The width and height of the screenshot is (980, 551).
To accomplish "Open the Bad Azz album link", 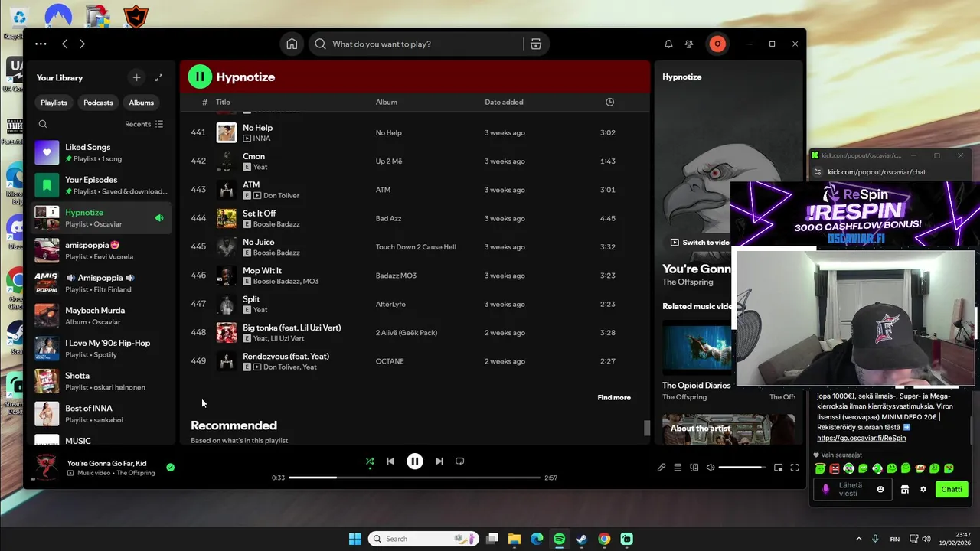I will click(388, 219).
